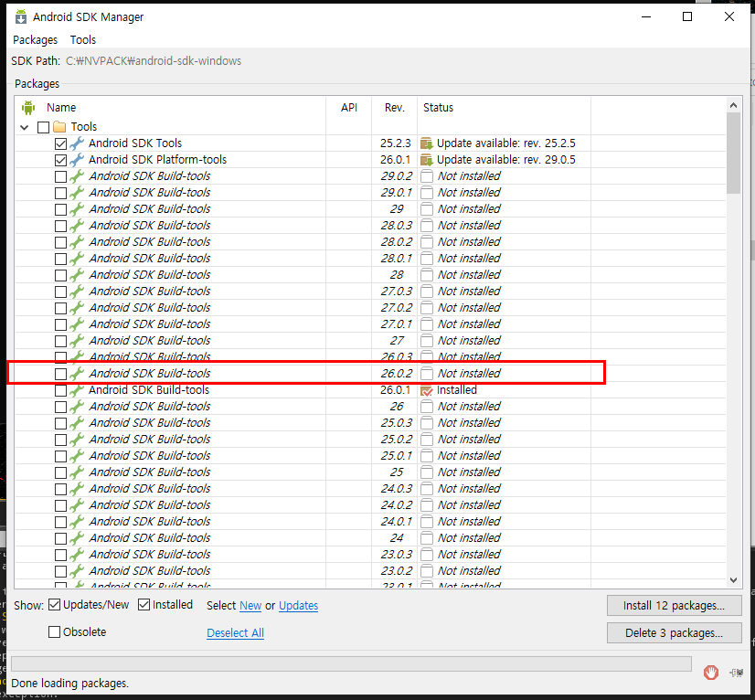Select Build-tools row with rev 27.0.1

coord(370,324)
